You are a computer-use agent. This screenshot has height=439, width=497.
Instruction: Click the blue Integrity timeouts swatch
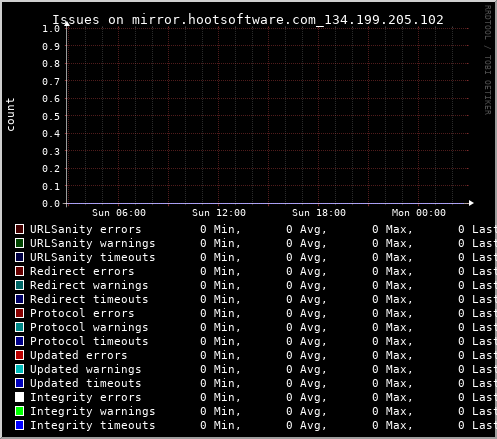pos(19,425)
